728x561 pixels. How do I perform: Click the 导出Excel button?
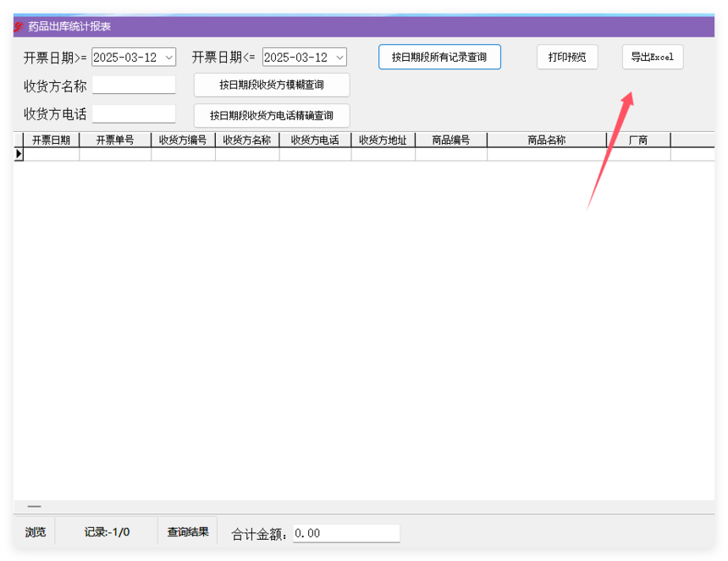tap(653, 57)
